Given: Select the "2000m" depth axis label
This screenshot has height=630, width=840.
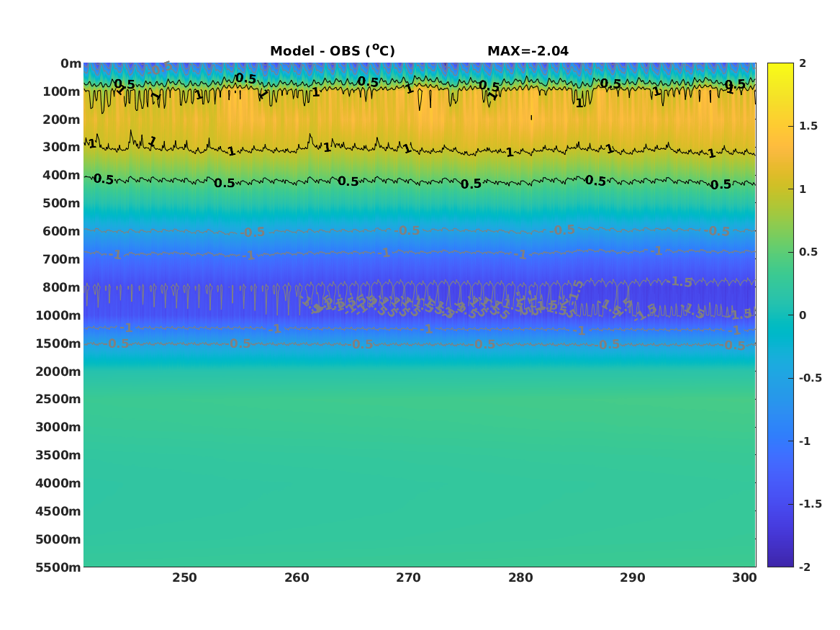Looking at the screenshot, I should pos(58,372).
